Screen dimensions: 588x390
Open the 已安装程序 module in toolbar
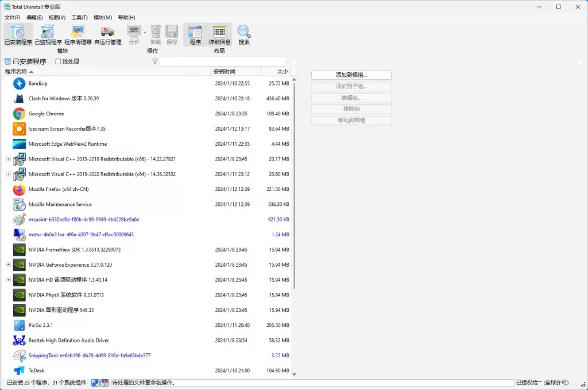pyautogui.click(x=18, y=34)
